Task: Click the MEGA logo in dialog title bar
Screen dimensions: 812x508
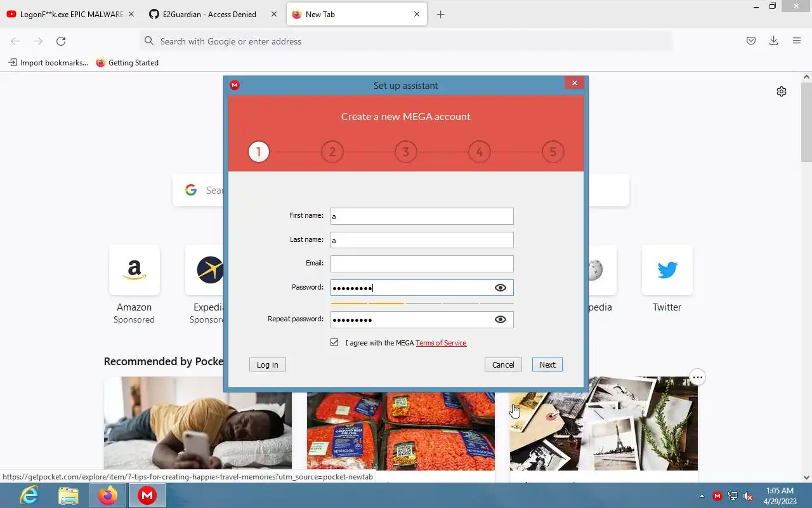Action: point(235,85)
